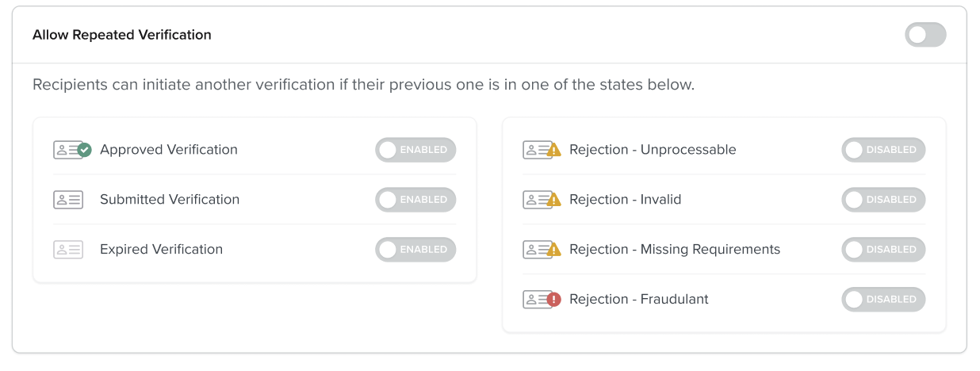Toggle the Approved Verification switch

click(x=415, y=150)
